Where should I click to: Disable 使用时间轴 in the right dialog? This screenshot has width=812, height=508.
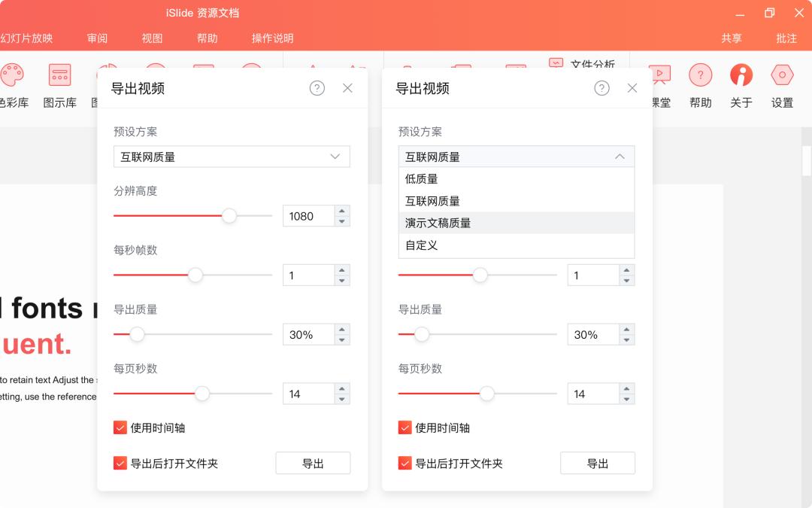point(405,427)
